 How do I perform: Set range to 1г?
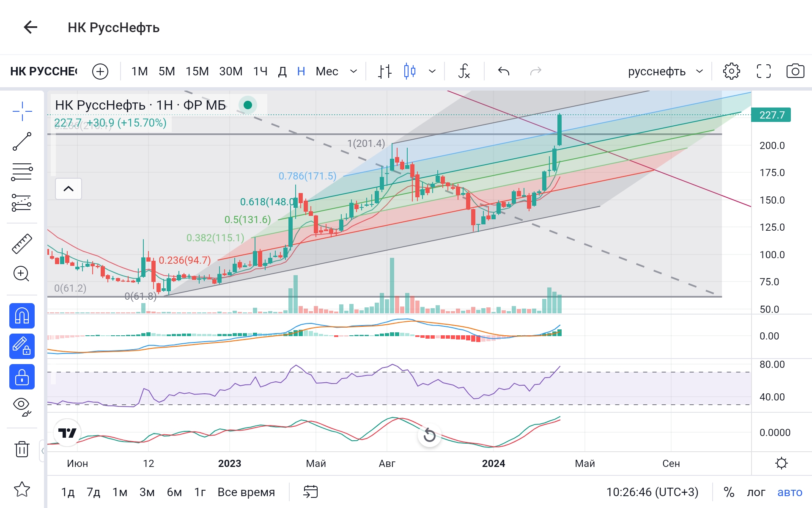coord(200,492)
